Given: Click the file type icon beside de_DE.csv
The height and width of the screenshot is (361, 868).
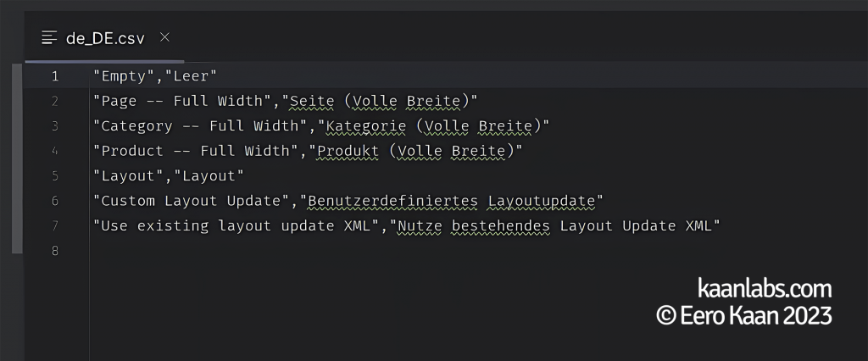Looking at the screenshot, I should (49, 38).
